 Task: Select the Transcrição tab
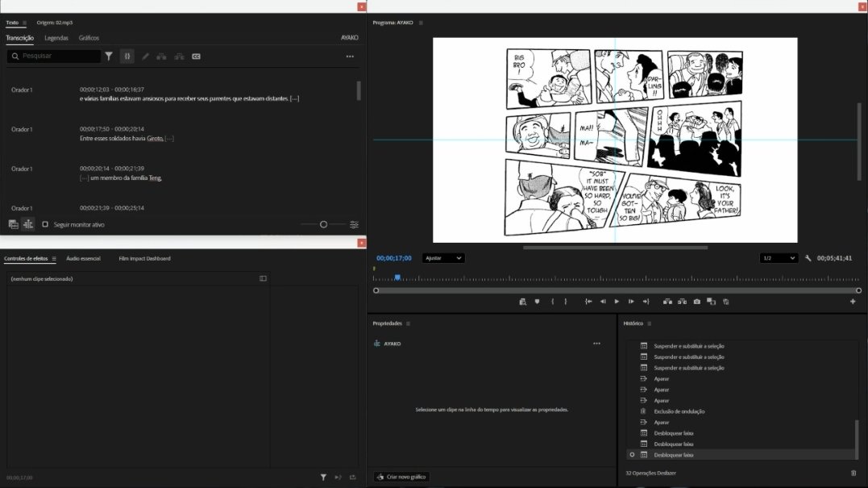20,38
